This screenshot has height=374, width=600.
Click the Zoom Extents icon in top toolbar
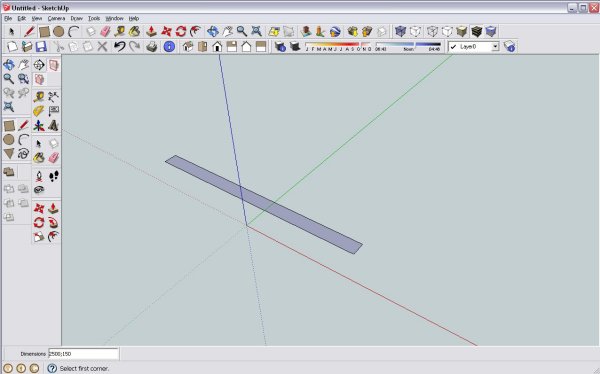coord(256,31)
